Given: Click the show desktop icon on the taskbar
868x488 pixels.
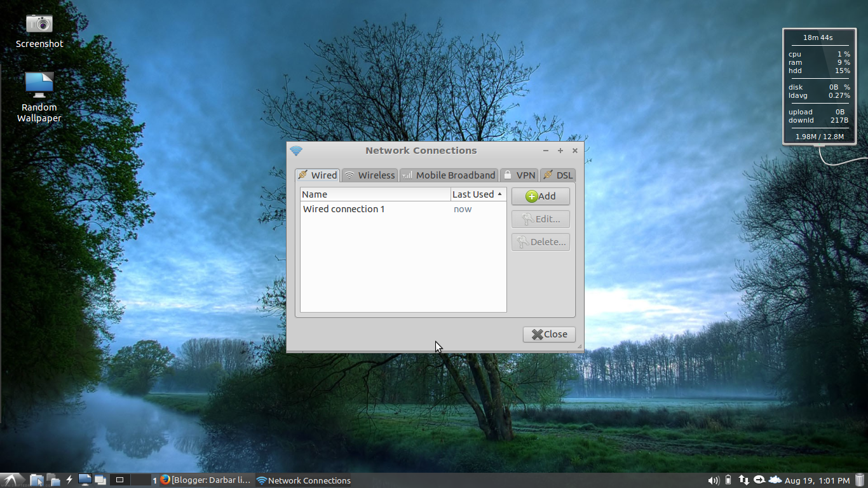Looking at the screenshot, I should (85, 480).
